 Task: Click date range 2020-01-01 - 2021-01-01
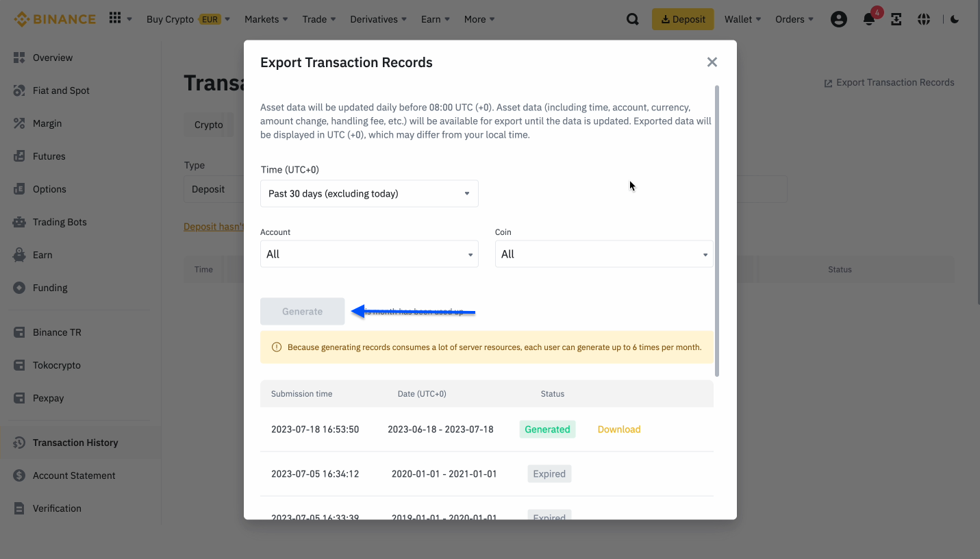(444, 474)
